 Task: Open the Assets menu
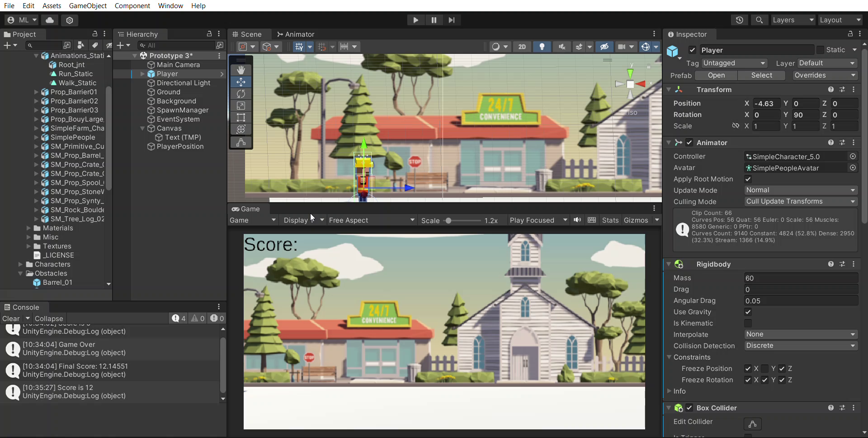tap(52, 5)
